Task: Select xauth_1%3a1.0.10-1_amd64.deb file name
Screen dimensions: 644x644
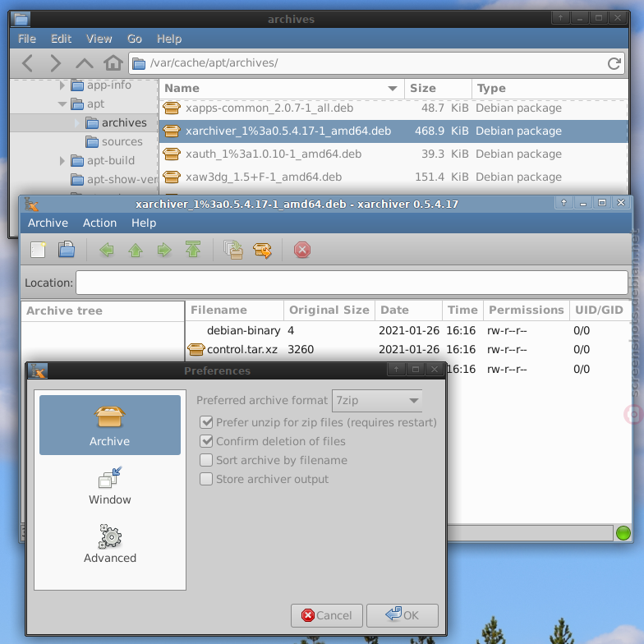Action: click(274, 154)
